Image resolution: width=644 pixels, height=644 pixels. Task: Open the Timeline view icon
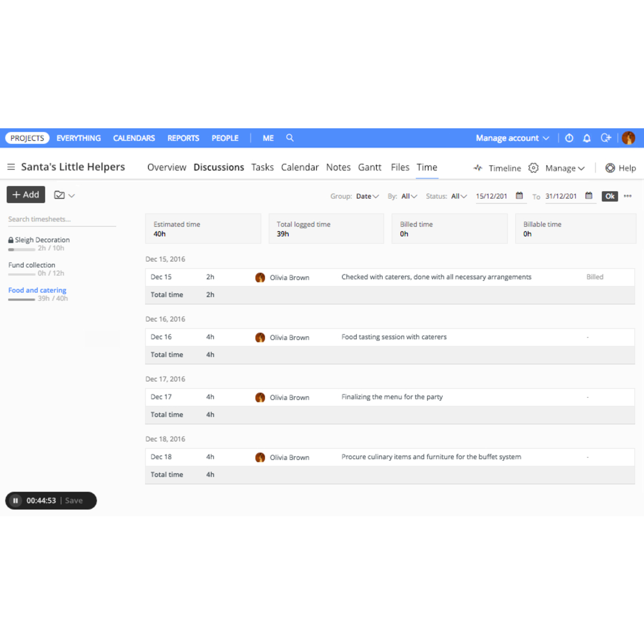point(477,168)
